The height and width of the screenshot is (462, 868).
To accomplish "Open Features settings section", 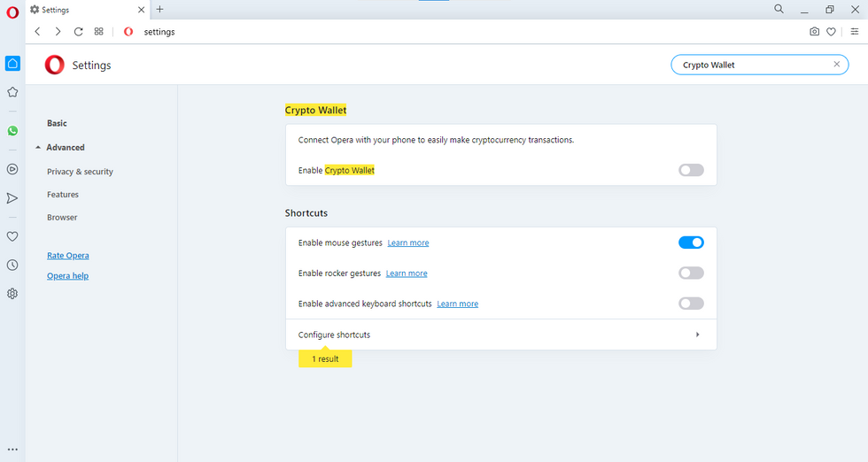I will click(63, 195).
